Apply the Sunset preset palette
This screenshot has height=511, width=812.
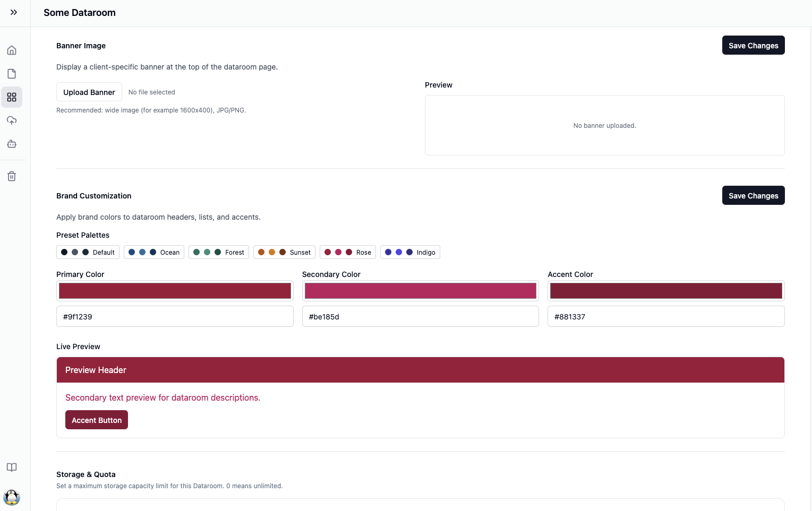point(284,253)
